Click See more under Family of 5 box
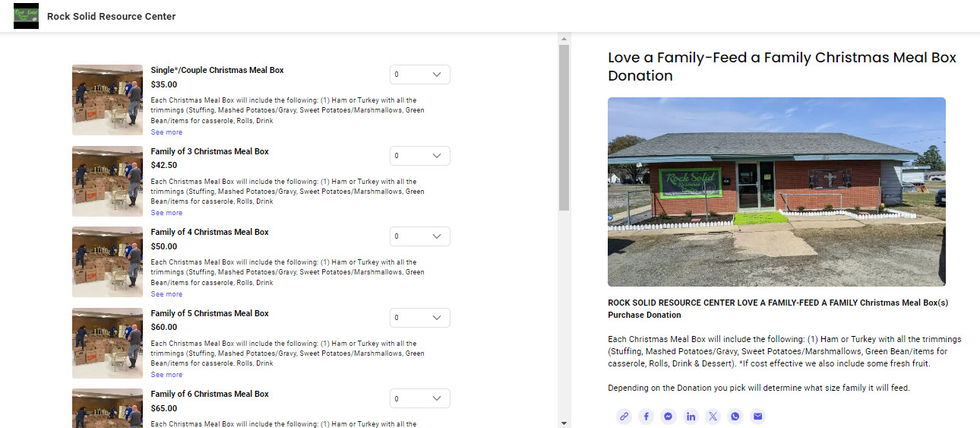 tap(166, 375)
